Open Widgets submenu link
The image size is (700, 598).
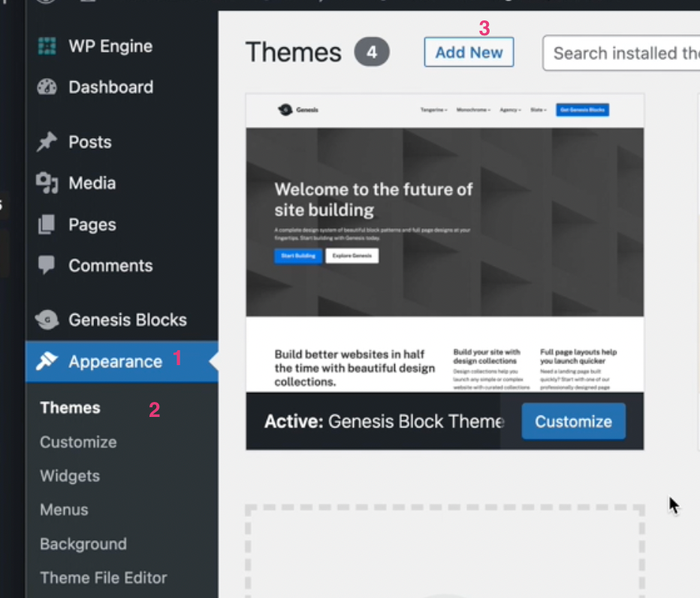tap(70, 476)
